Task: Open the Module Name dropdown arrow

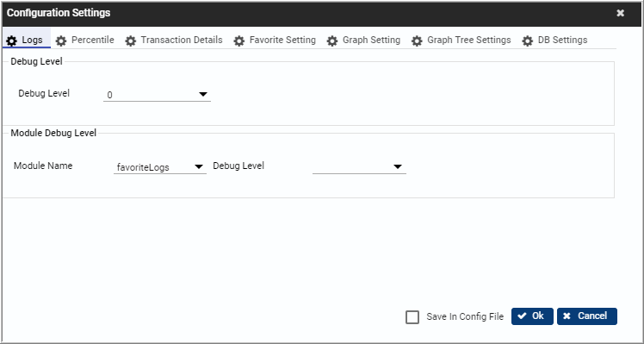Action: click(x=199, y=166)
